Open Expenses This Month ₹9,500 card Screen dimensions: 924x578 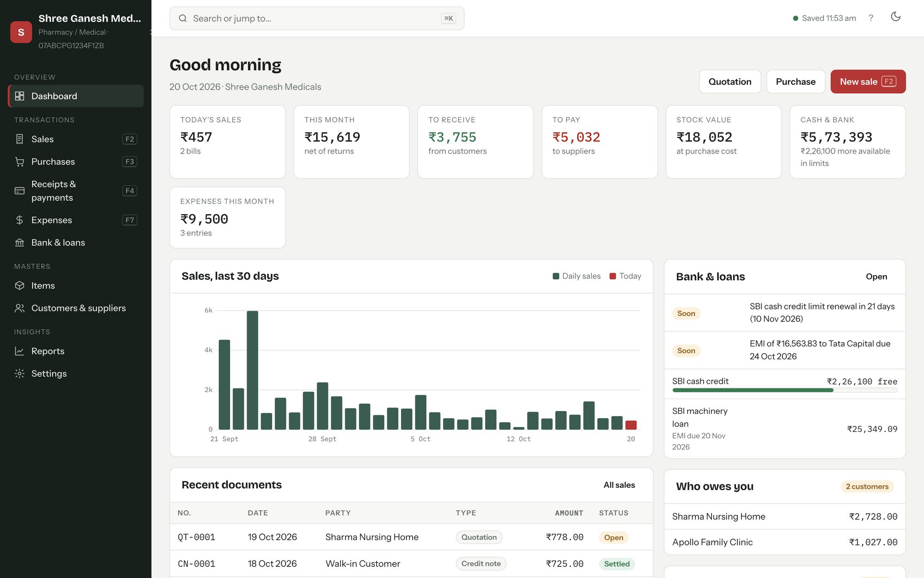click(227, 217)
